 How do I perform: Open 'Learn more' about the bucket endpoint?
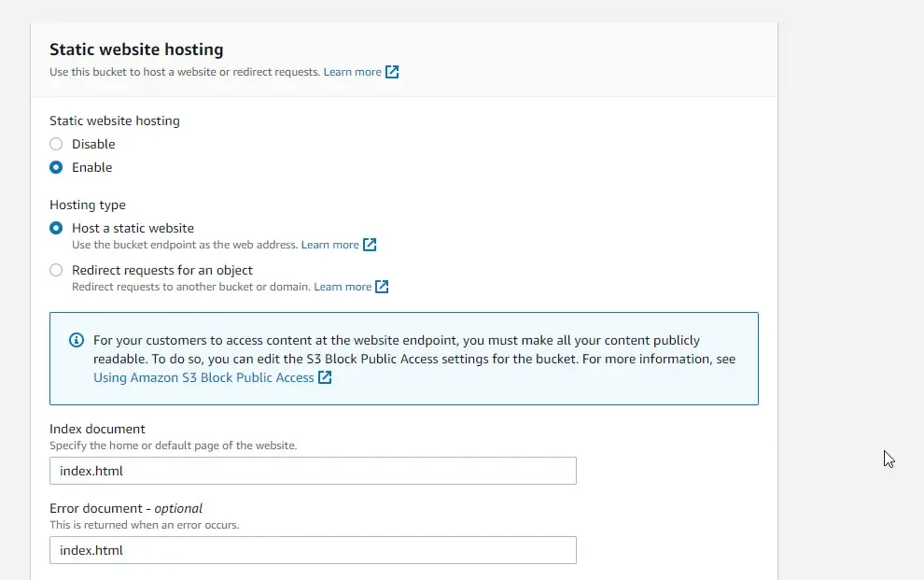pos(332,245)
